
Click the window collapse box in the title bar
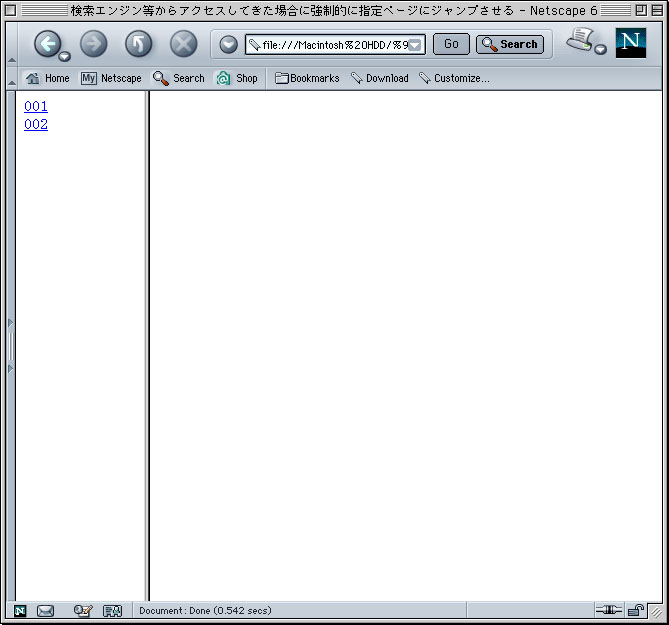(x=657, y=10)
